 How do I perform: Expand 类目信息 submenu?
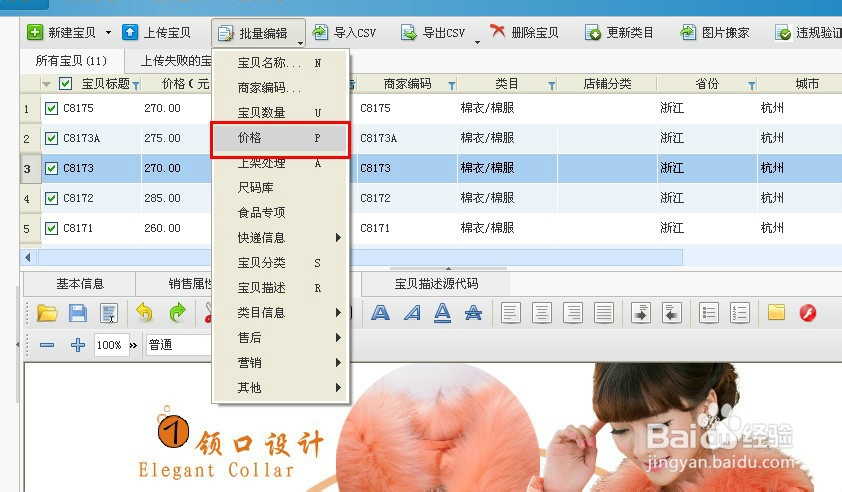coord(281,312)
